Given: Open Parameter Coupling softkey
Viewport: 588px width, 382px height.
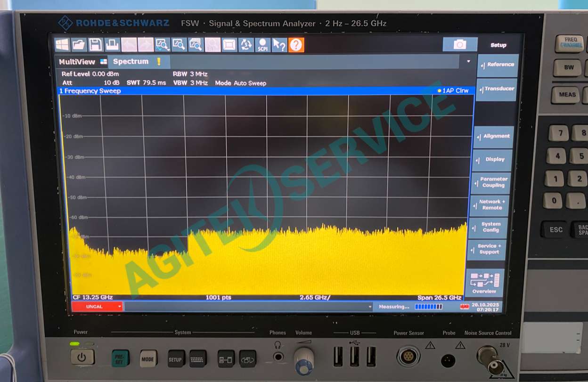Looking at the screenshot, I should tap(491, 182).
